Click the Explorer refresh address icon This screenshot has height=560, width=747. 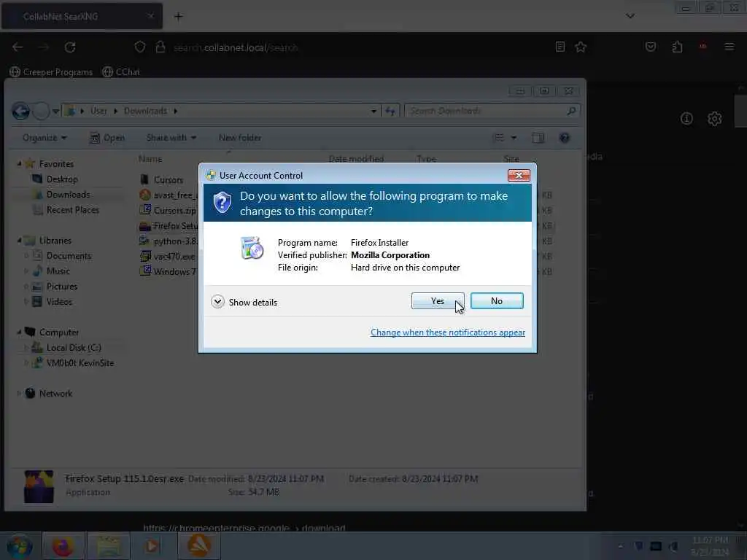tap(390, 111)
